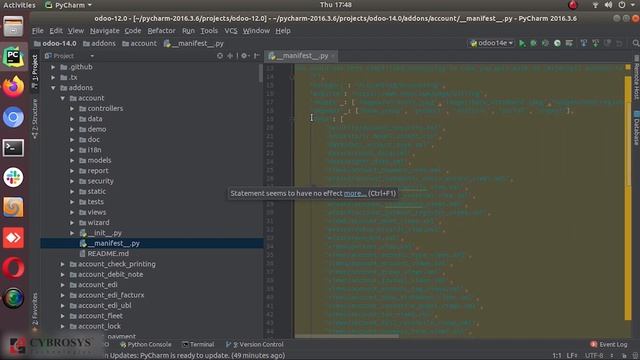Open Files app in Ubuntu dock
This screenshot has height=360, width=640.
point(13,27)
